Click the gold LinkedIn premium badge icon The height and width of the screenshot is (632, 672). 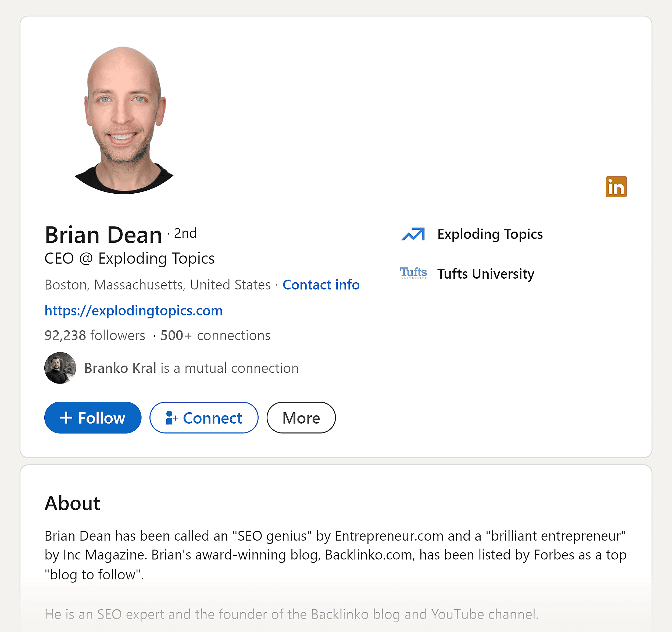pos(616,187)
